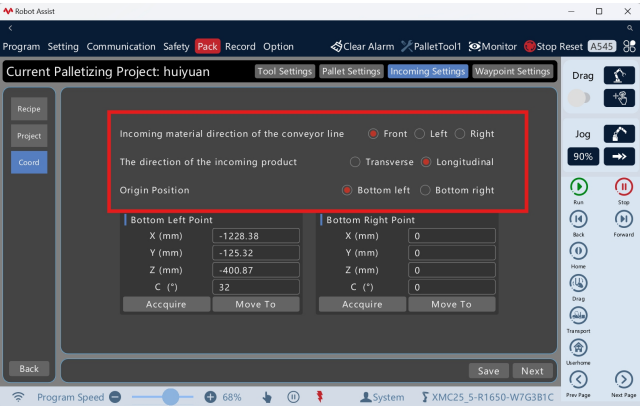Go to the Next Page
640x406 pixels.
coord(623,379)
